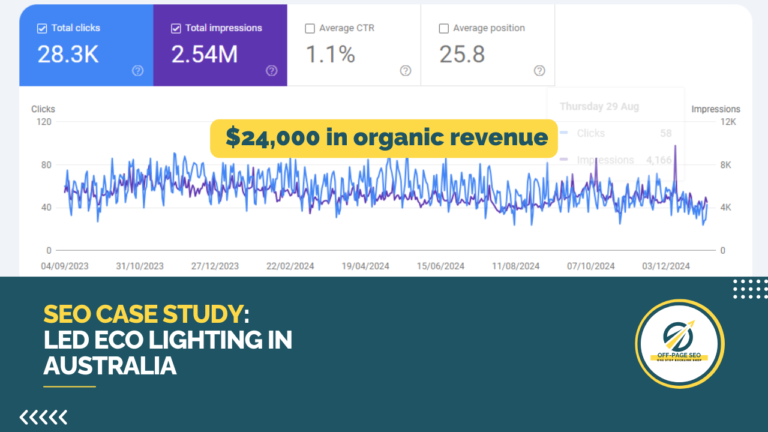The width and height of the screenshot is (768, 432).
Task: Click the Impressions axis title
Action: pos(716,109)
